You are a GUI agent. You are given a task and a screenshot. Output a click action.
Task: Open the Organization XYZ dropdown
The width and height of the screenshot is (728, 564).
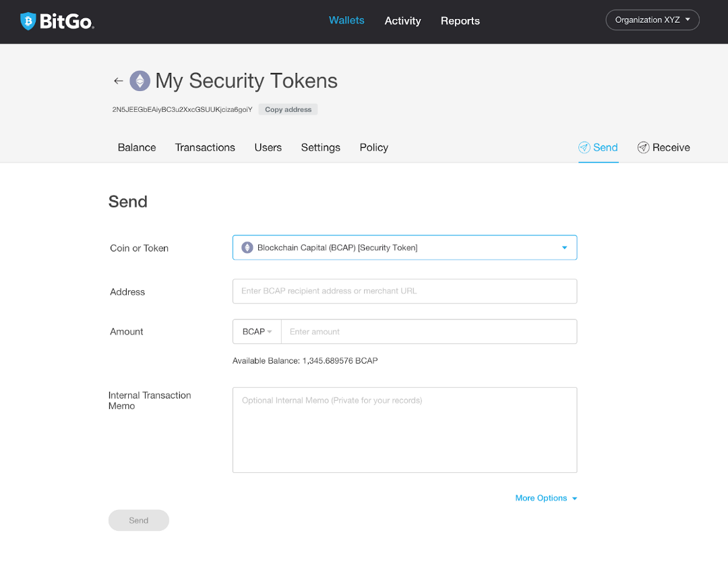(x=653, y=20)
